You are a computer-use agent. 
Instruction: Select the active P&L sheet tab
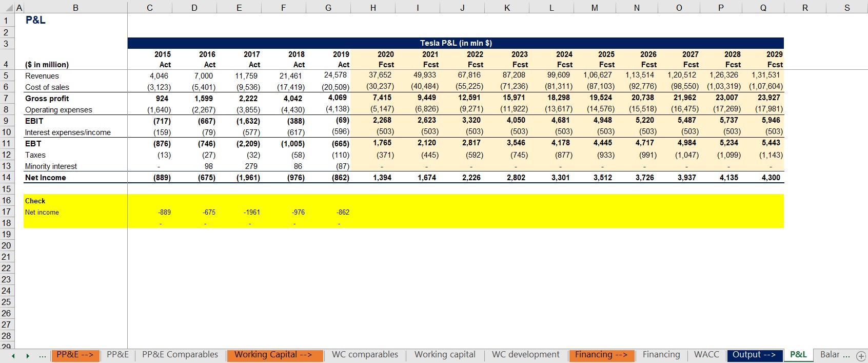coord(798,355)
